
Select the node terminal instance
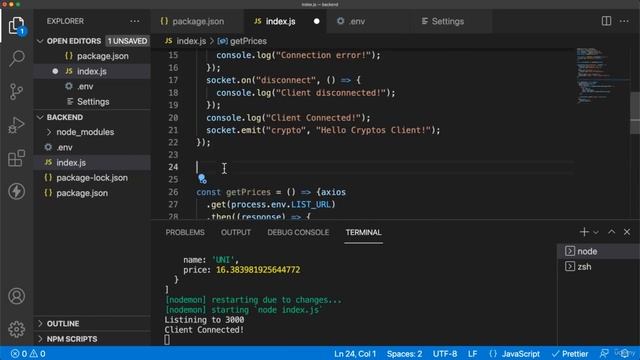(x=598, y=251)
